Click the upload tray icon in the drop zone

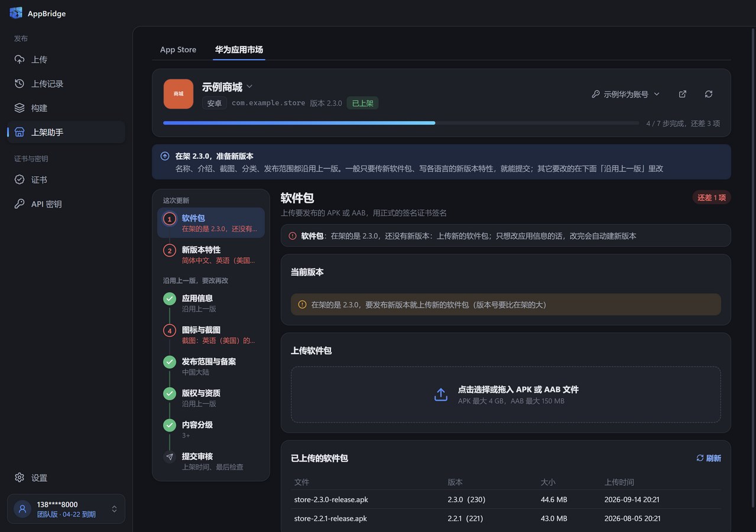tap(441, 395)
